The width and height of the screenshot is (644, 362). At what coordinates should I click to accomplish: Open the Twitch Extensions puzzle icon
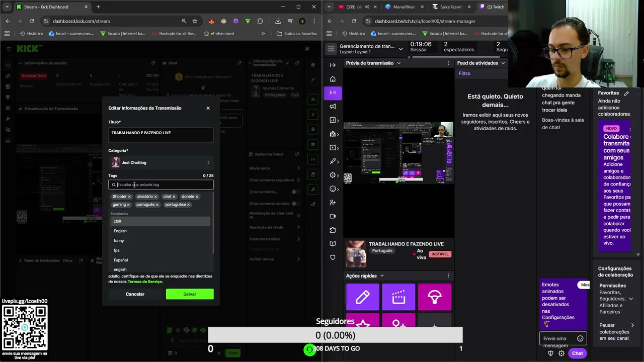(333, 230)
